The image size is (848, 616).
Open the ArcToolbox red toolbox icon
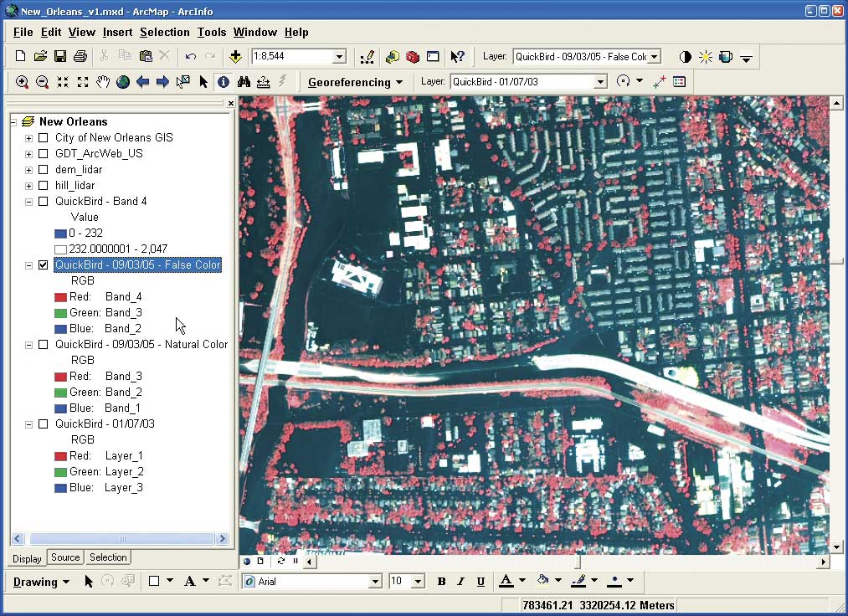pos(413,57)
